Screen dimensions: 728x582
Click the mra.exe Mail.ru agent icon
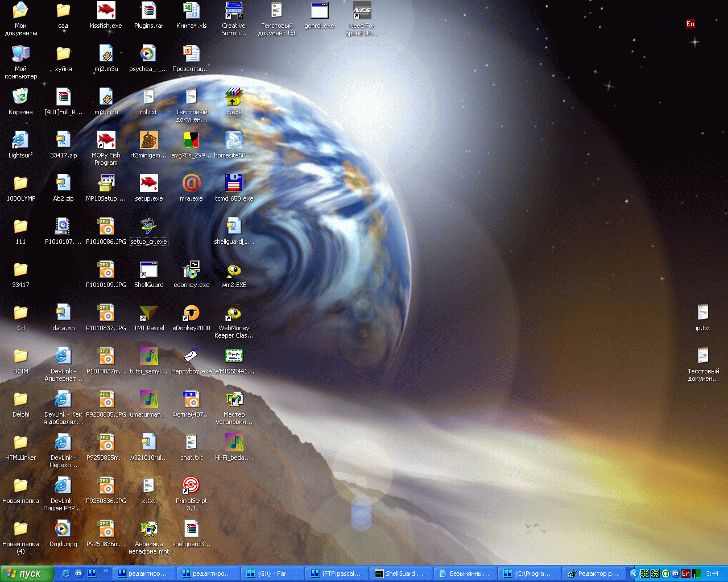coord(191,184)
